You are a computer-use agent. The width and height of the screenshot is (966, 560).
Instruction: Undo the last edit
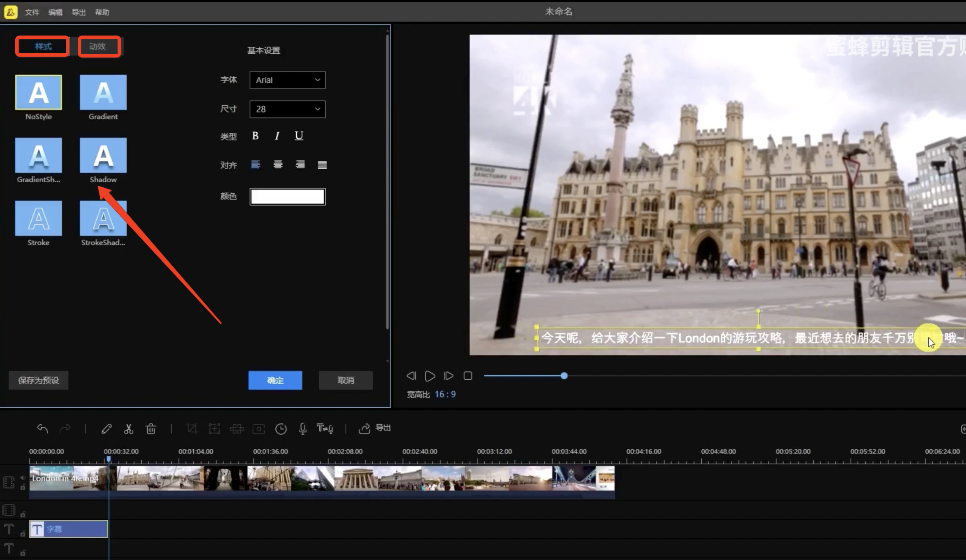pos(42,428)
